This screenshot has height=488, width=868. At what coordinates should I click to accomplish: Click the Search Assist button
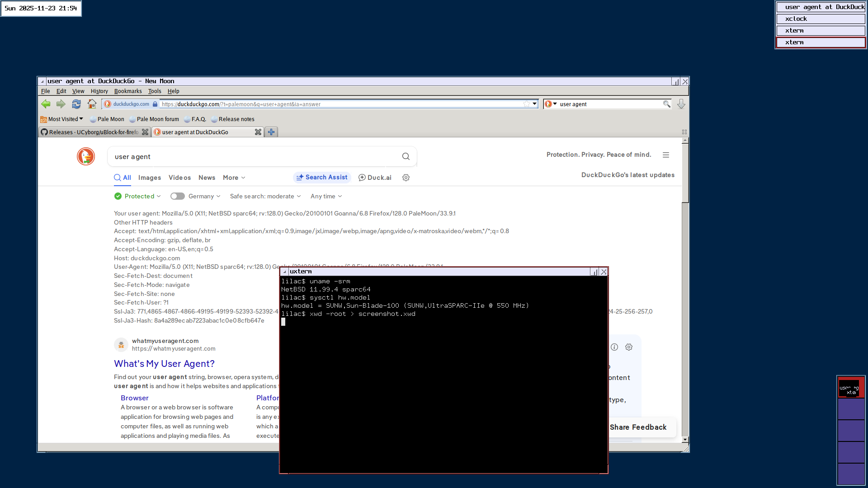pyautogui.click(x=322, y=177)
